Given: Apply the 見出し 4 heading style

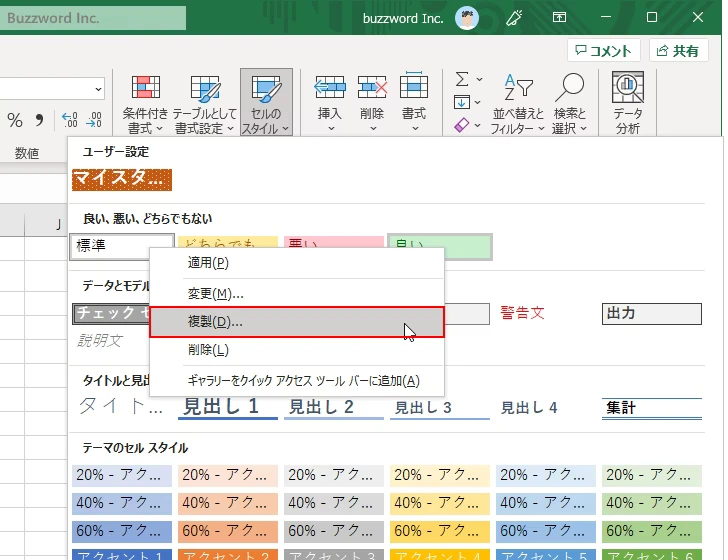Looking at the screenshot, I should coord(546,408).
